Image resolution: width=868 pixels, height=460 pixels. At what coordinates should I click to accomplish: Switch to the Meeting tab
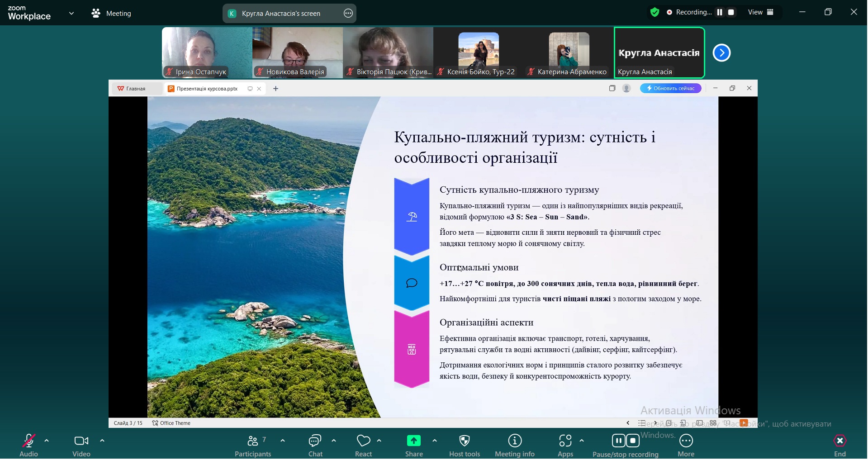tap(112, 14)
